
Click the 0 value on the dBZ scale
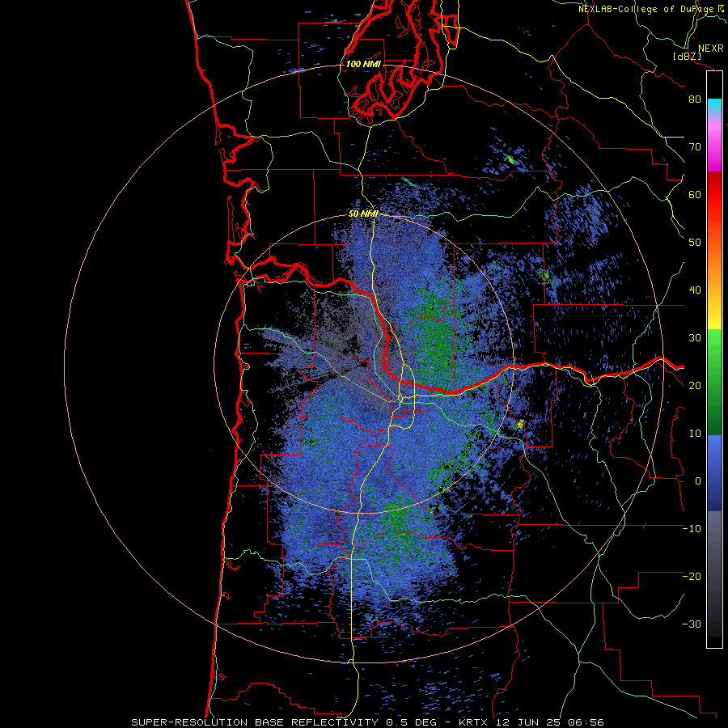698,481
